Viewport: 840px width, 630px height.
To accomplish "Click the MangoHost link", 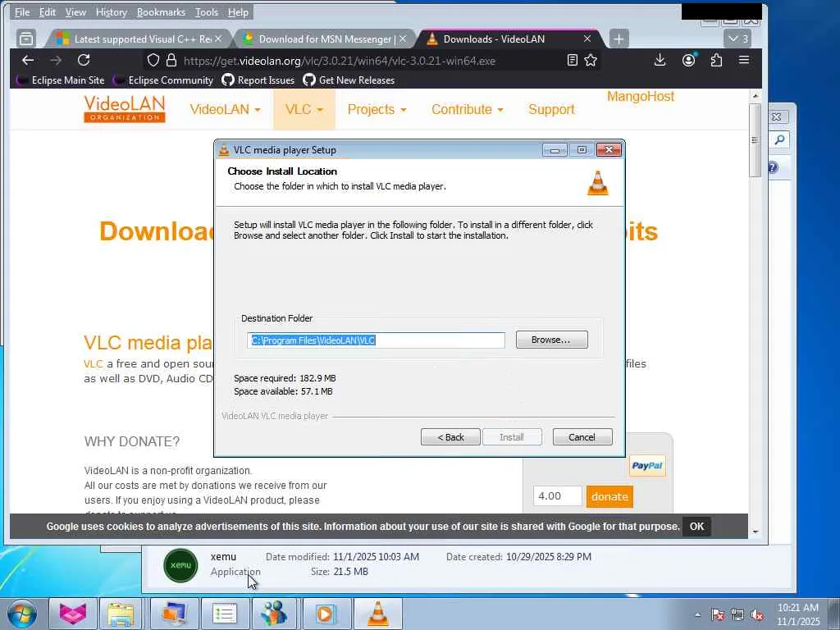I will coord(640,97).
